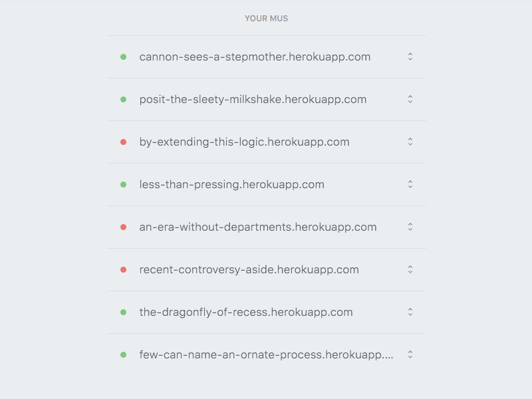
Task: Click the YOUR MUS section heading
Action: [x=266, y=19]
